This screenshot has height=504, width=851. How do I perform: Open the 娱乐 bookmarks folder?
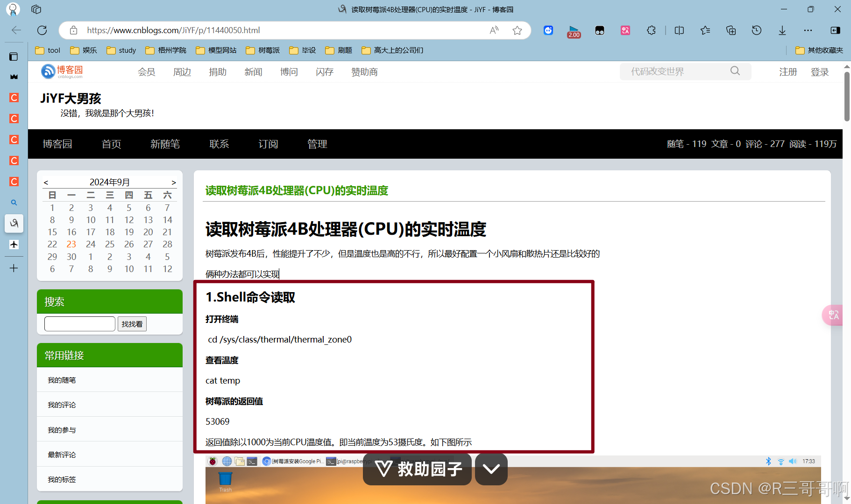(x=83, y=50)
